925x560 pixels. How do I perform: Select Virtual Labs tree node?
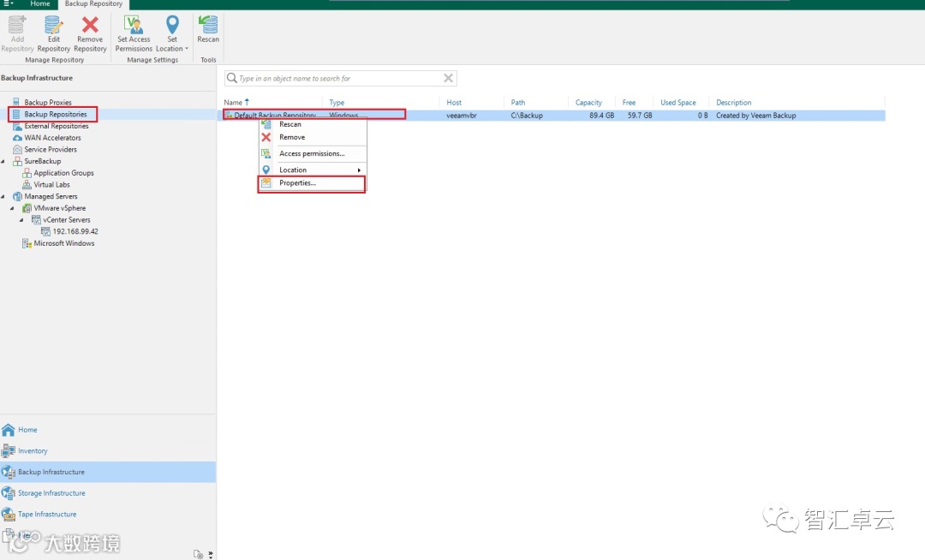coord(52,184)
